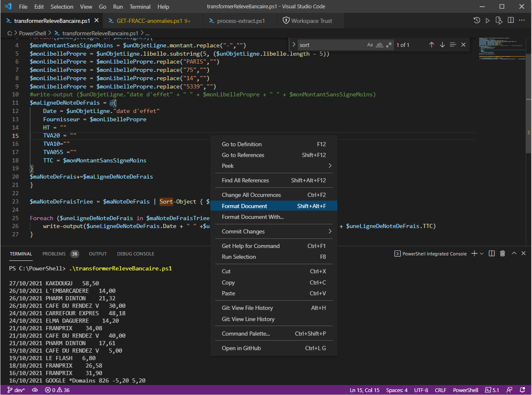Maximize terminal panel with up chevron
Screen dimensions: 532x395
pos(514,253)
